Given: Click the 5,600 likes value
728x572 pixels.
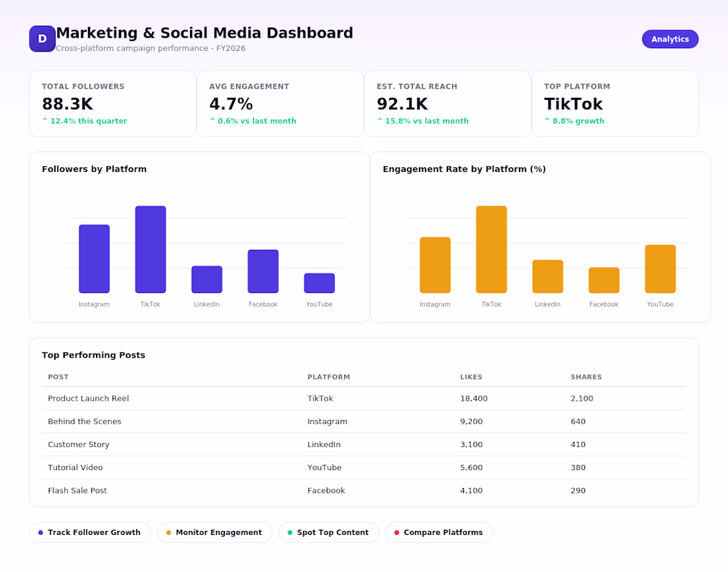Looking at the screenshot, I should 471,468.
